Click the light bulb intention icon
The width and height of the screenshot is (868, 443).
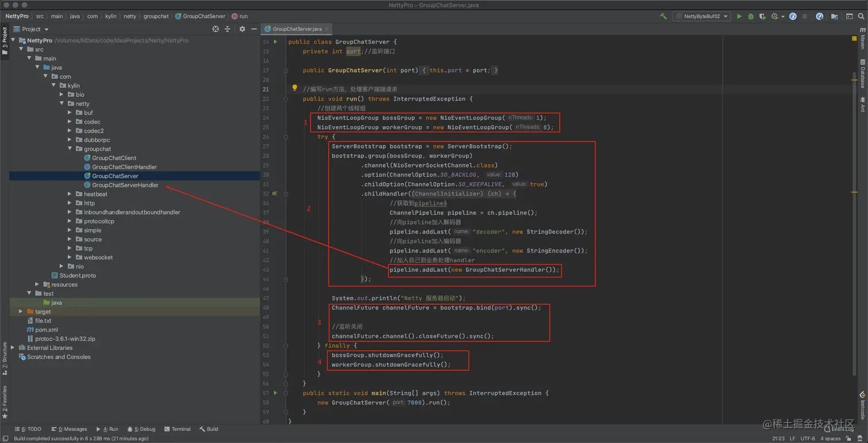click(294, 88)
